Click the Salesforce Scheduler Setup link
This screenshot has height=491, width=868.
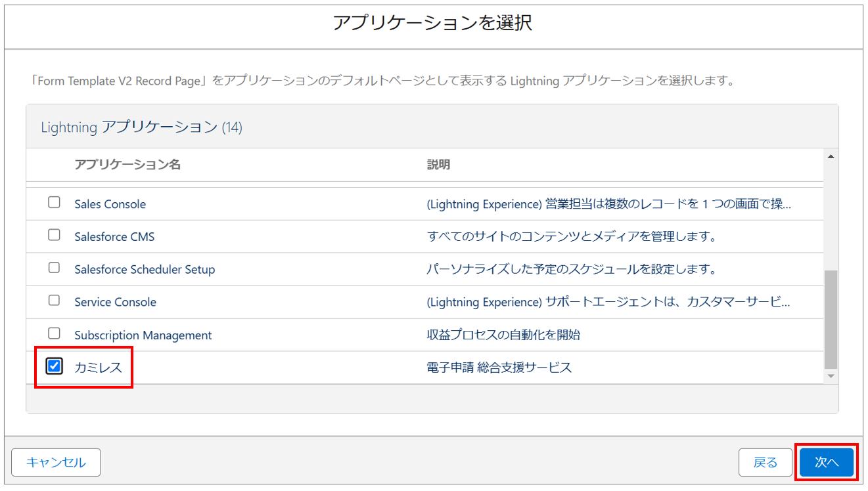(145, 270)
